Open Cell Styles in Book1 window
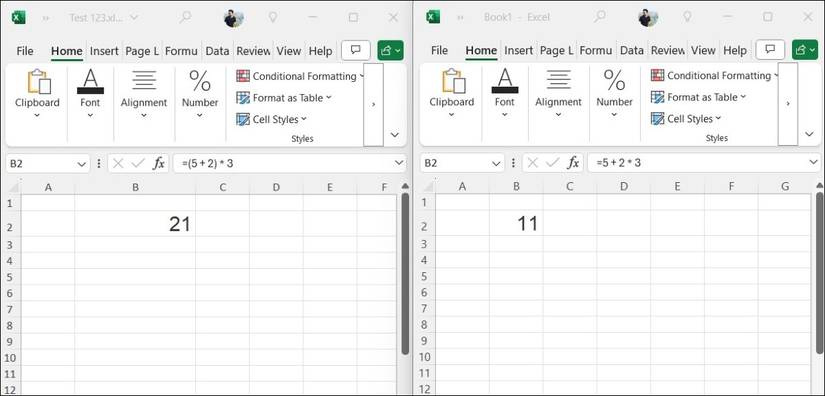825x396 pixels. coord(686,119)
